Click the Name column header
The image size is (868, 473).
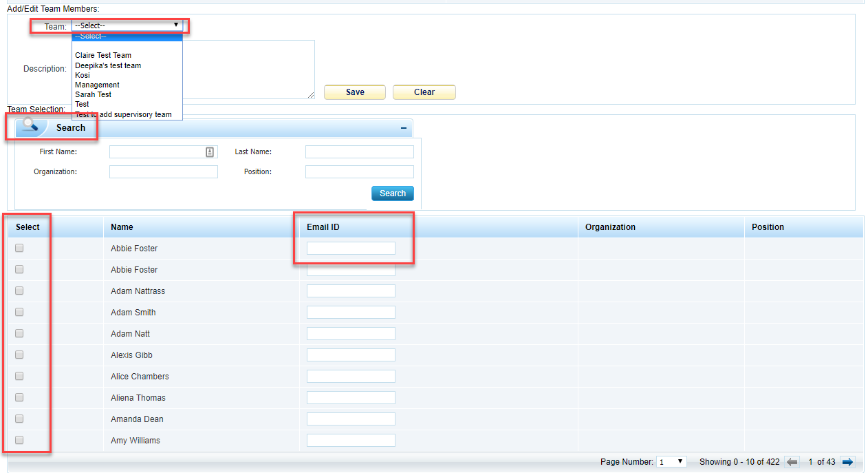pos(122,227)
